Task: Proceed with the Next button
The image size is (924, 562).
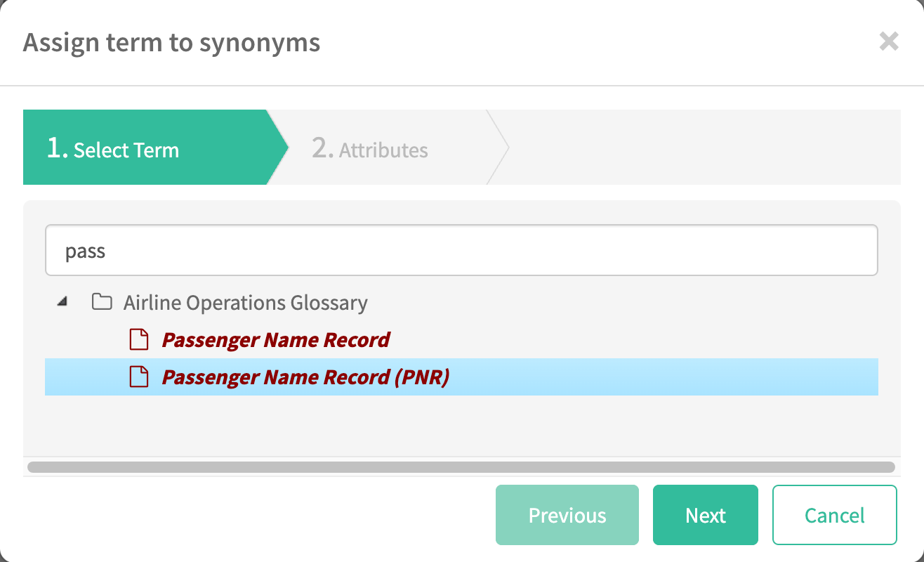Action: coord(705,515)
